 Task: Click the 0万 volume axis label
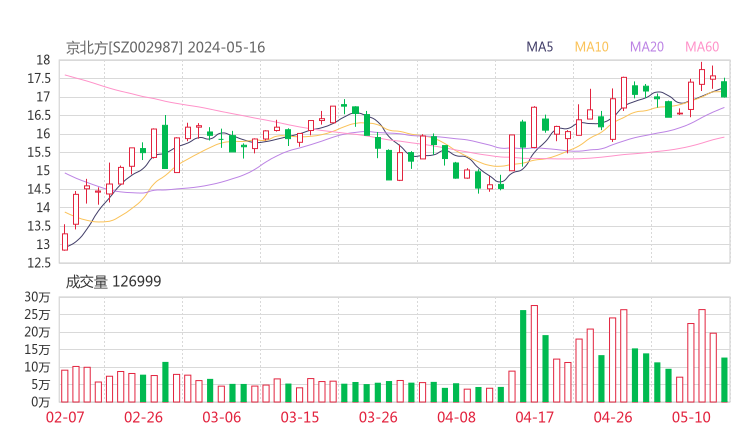click(x=41, y=402)
